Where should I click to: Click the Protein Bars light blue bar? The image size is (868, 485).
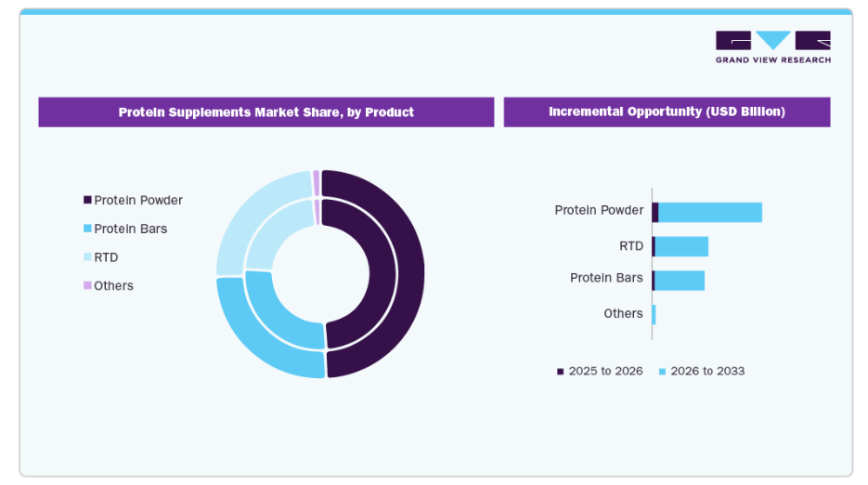680,280
